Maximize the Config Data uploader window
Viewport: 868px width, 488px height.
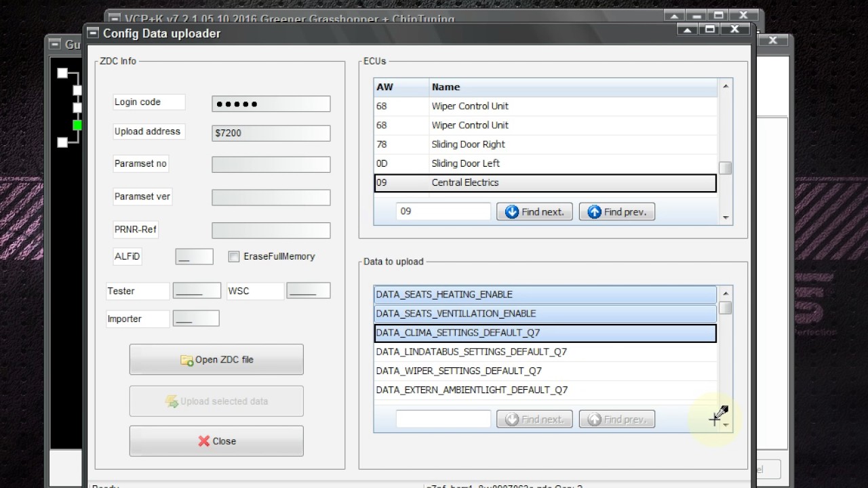click(710, 29)
